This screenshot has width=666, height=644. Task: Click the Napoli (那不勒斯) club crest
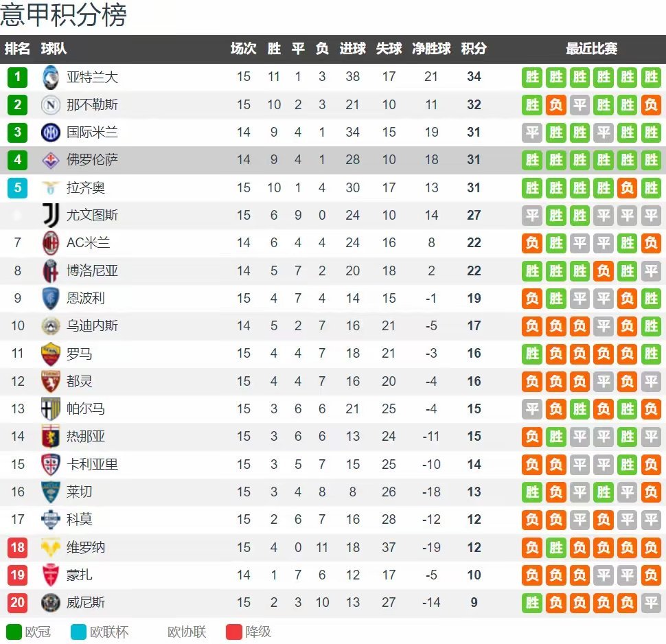click(51, 105)
